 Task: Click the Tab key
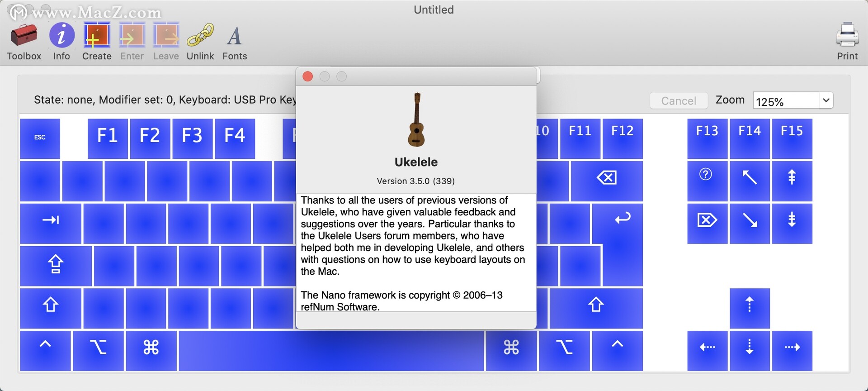(x=51, y=224)
